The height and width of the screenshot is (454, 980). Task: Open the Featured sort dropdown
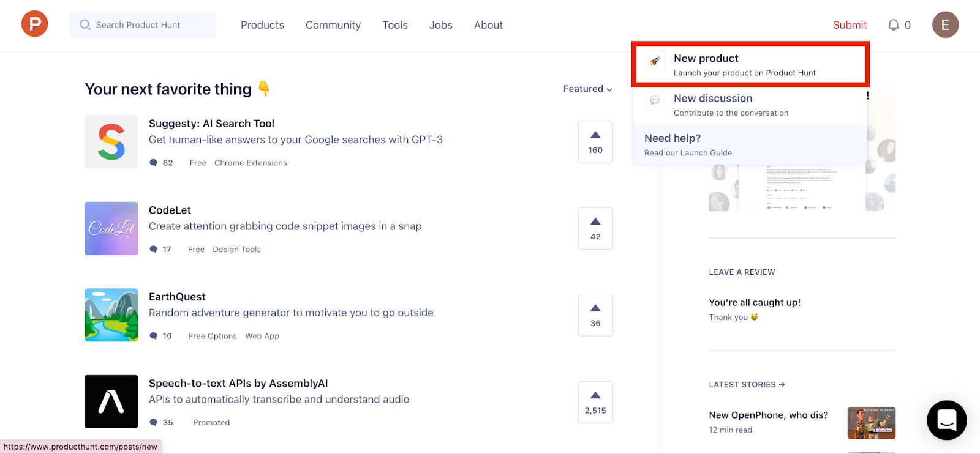pyautogui.click(x=587, y=89)
